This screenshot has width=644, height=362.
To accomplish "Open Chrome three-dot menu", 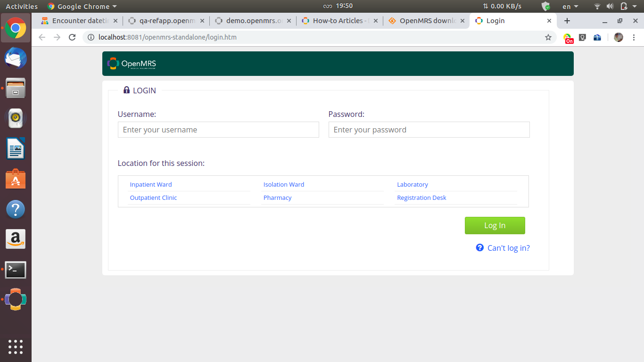I will (x=634, y=37).
